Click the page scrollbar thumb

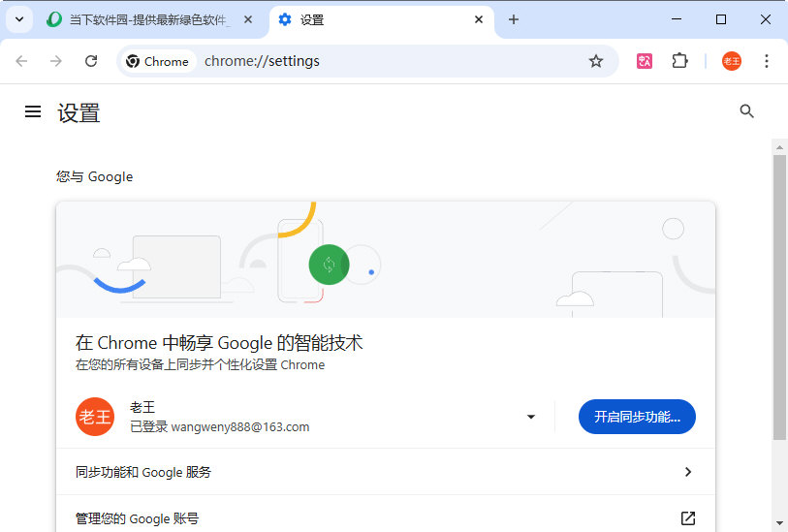779,297
